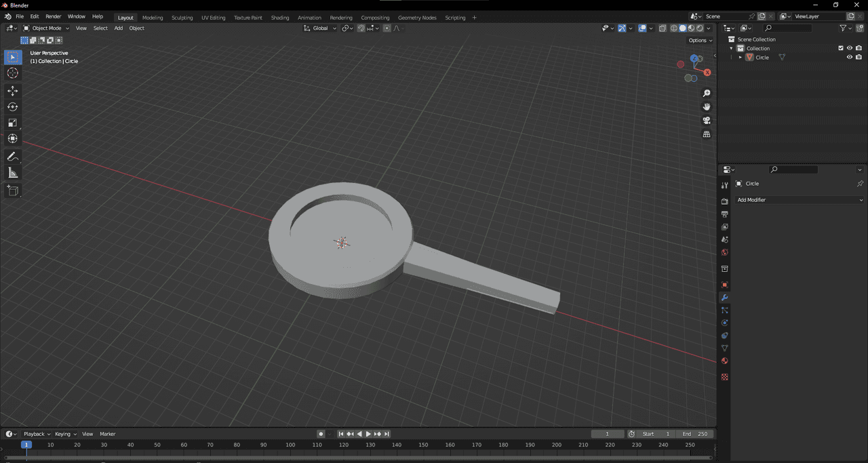868x463 pixels.
Task: Select the Measure ruler tool
Action: coord(13,173)
